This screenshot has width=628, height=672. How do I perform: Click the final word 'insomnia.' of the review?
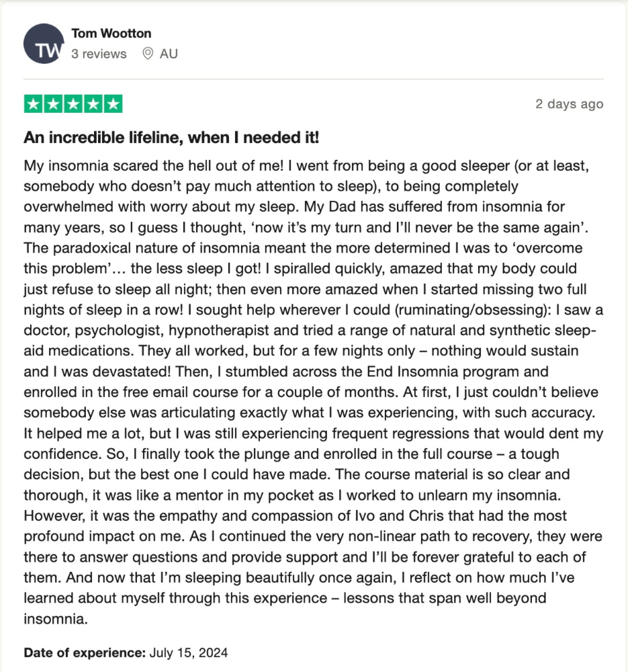point(56,619)
